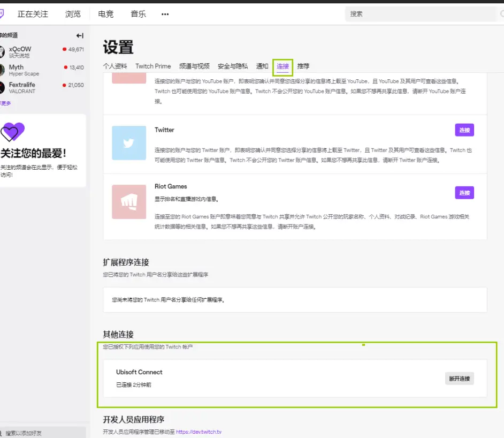Disconnect Ubisoft Connect with 断开连接
The height and width of the screenshot is (438, 504).
click(459, 379)
